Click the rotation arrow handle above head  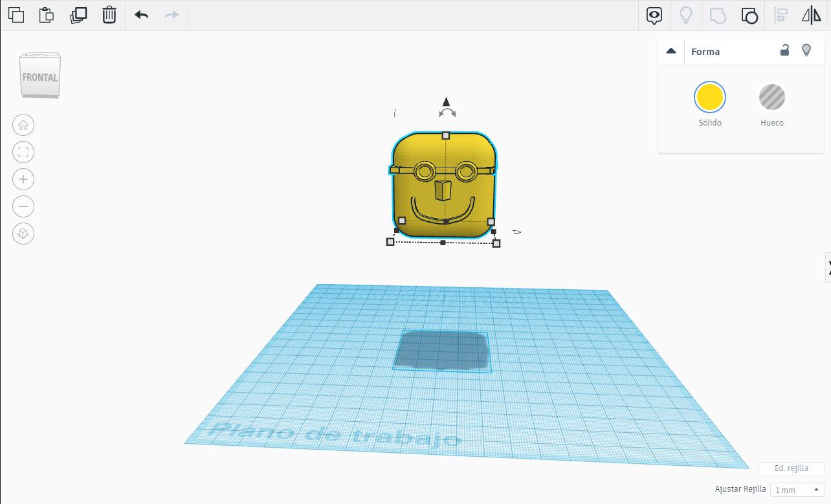click(x=447, y=113)
